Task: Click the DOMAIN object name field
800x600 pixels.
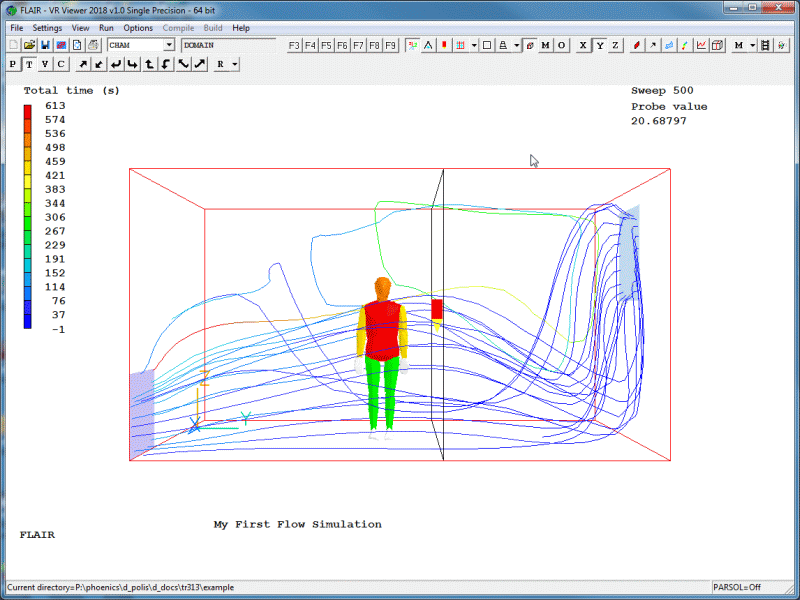Action: (x=227, y=45)
